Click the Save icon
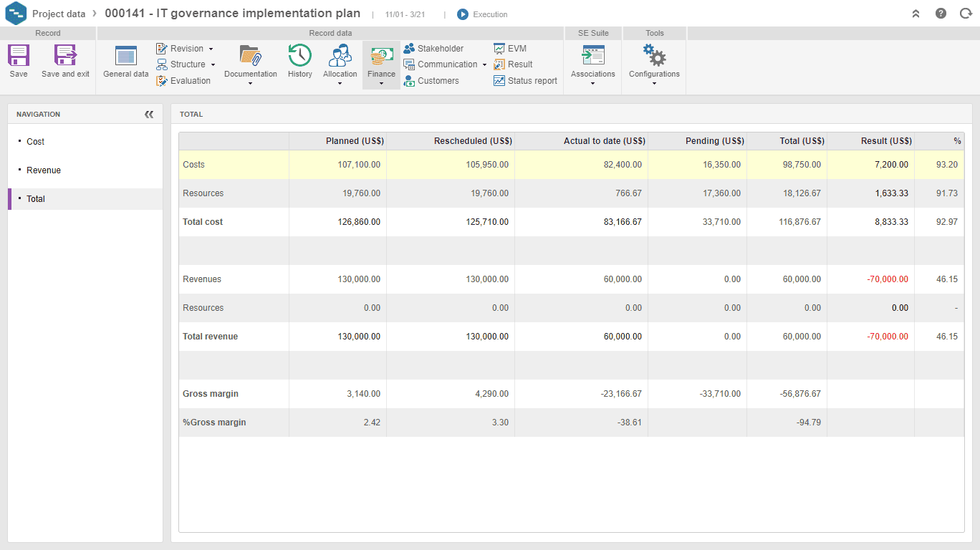The image size is (980, 550). tap(19, 56)
